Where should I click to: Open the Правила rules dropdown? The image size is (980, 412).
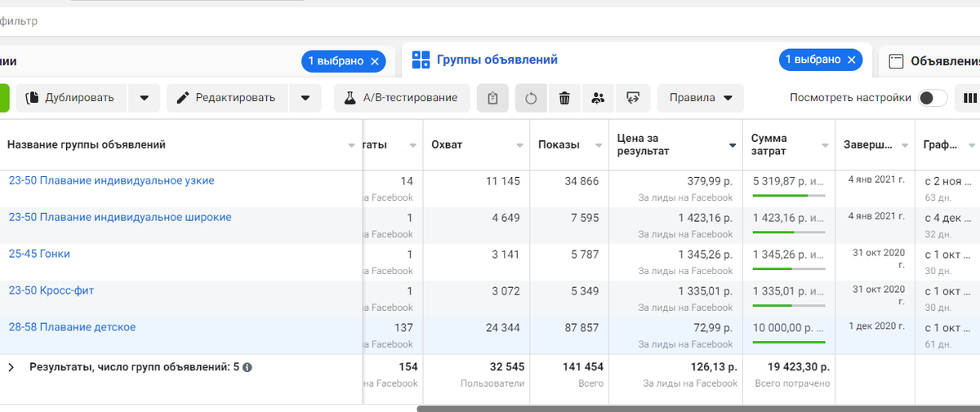pyautogui.click(x=701, y=98)
